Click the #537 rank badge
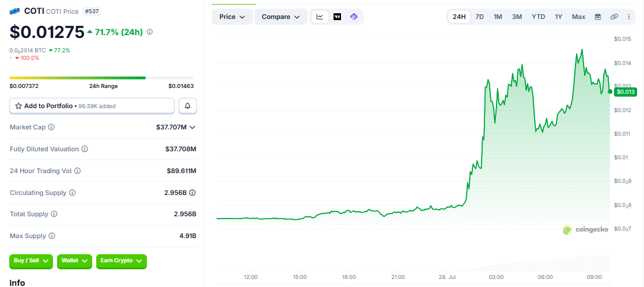644x287 pixels. (x=92, y=12)
